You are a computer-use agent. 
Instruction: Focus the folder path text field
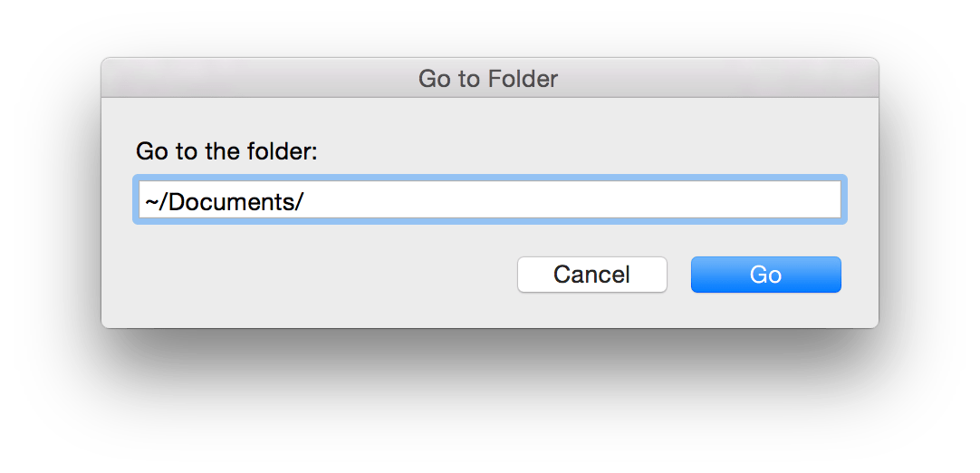click(x=489, y=200)
